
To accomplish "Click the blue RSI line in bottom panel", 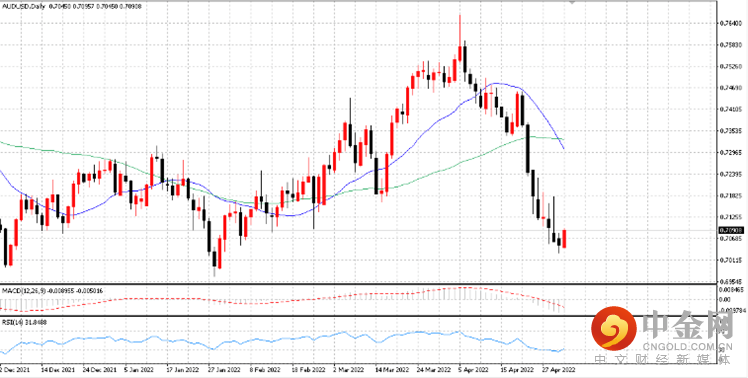I will (286, 340).
